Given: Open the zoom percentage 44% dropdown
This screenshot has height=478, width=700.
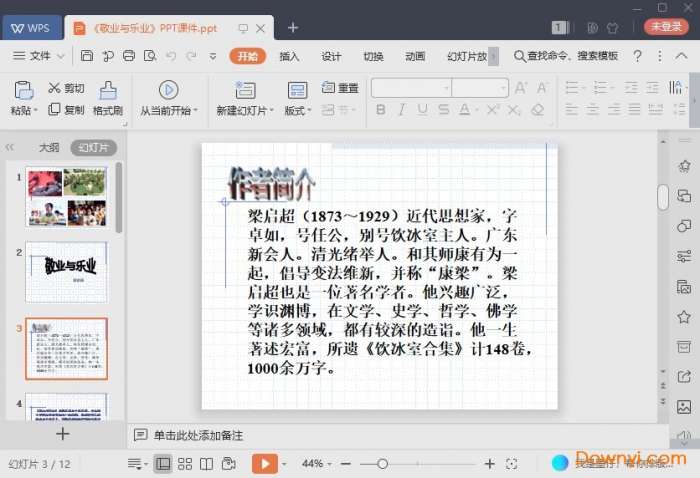Looking at the screenshot, I should (x=329, y=464).
